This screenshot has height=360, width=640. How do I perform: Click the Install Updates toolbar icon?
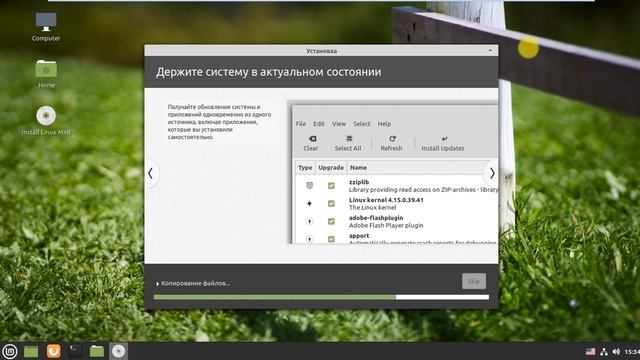443,143
